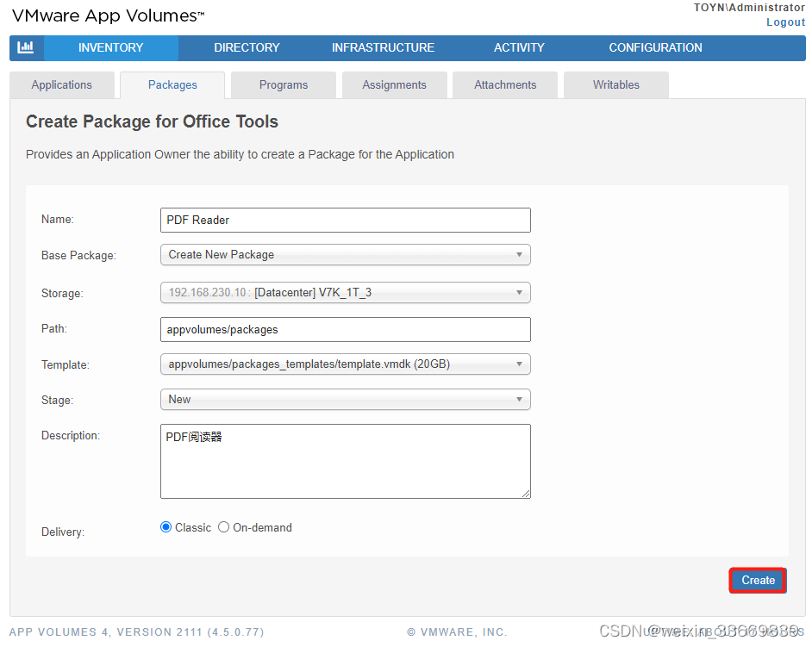The width and height of the screenshot is (812, 647).
Task: Open the Base Package dropdown
Action: point(346,255)
